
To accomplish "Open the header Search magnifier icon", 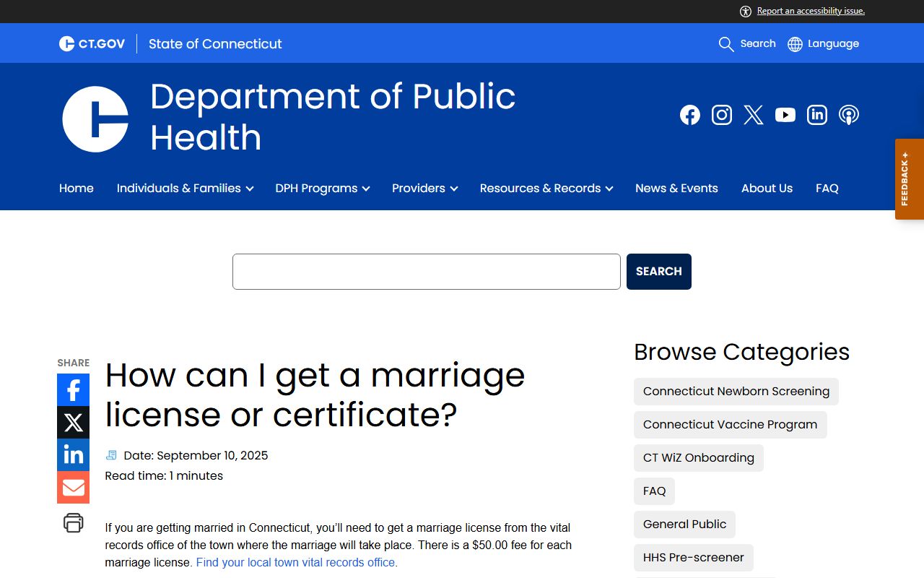I will pyautogui.click(x=726, y=44).
